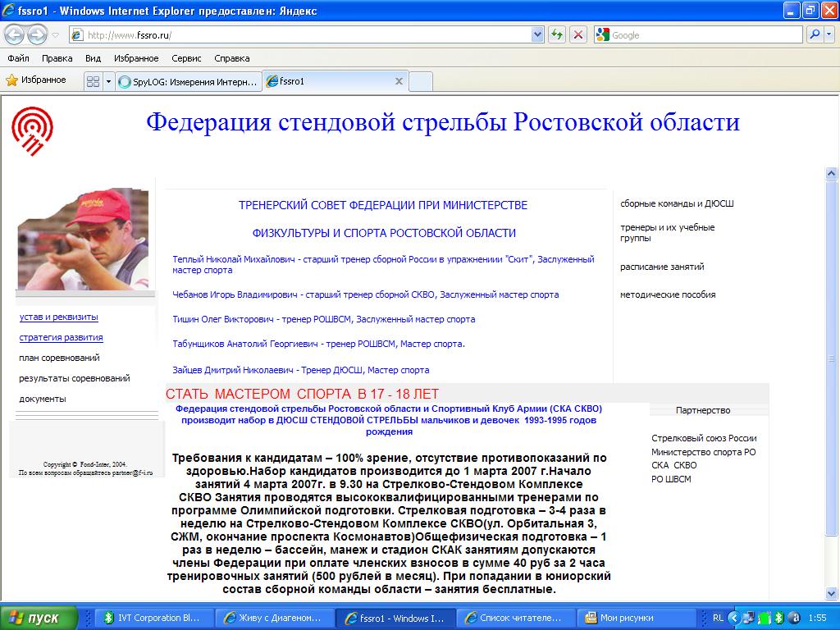The image size is (840, 630).
Task: Expand the Quick Tabs list dropdown arrow
Action: (x=107, y=81)
